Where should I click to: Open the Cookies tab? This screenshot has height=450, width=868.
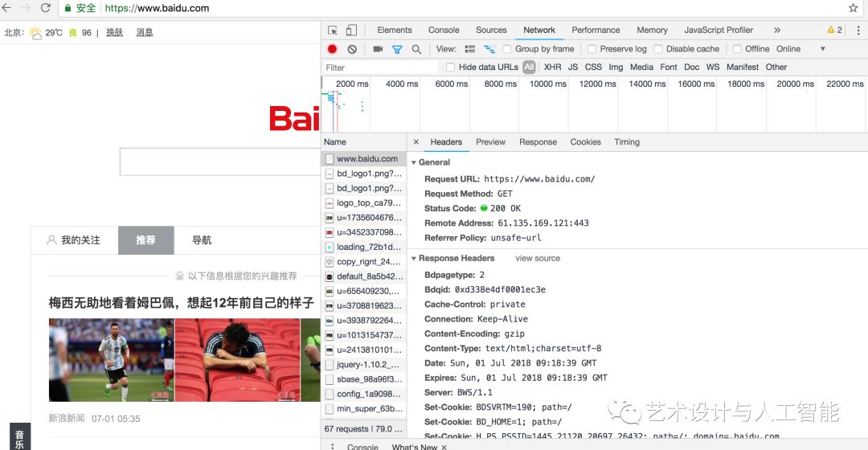pos(586,142)
